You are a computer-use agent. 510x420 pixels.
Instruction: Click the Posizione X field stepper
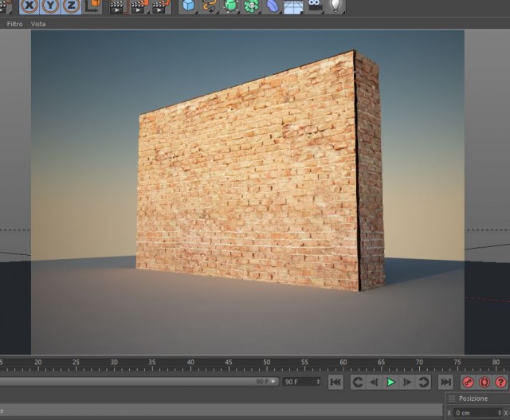point(500,413)
